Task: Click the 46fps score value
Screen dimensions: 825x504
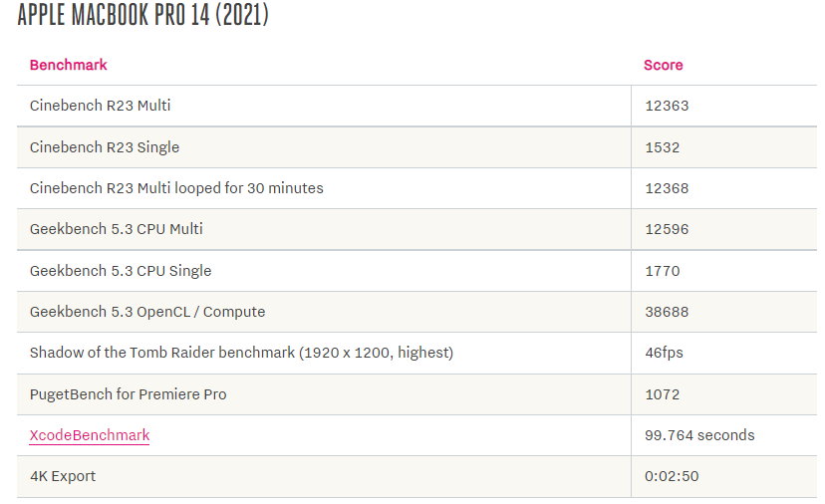Action: [x=664, y=353]
